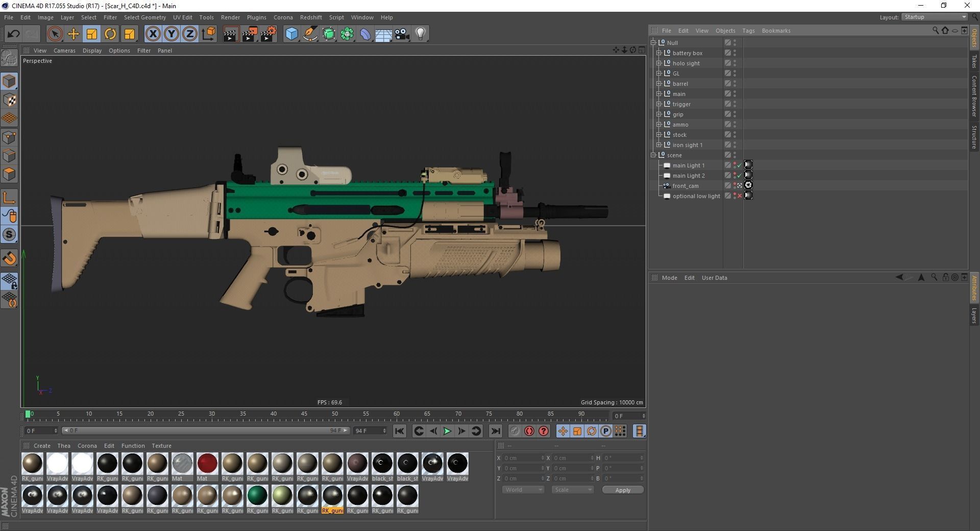The width and height of the screenshot is (980, 531).
Task: Click the green Subdivision Surface generator icon
Action: (x=329, y=34)
